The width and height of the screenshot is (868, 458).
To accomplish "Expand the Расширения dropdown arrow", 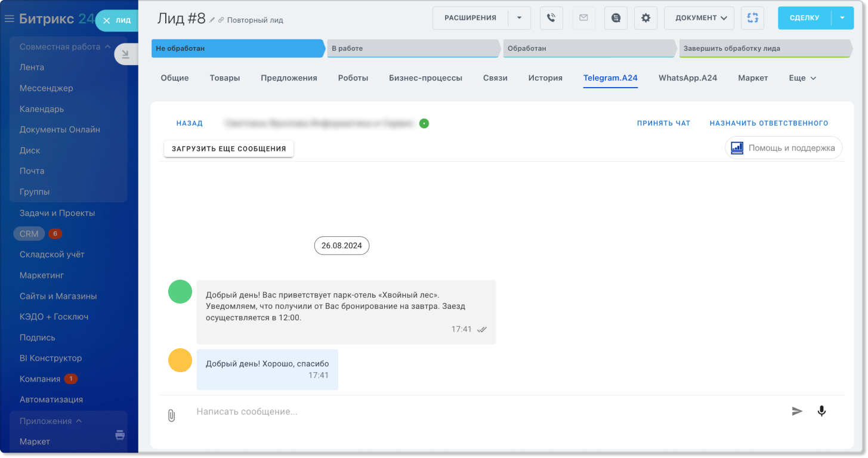I will [x=519, y=18].
